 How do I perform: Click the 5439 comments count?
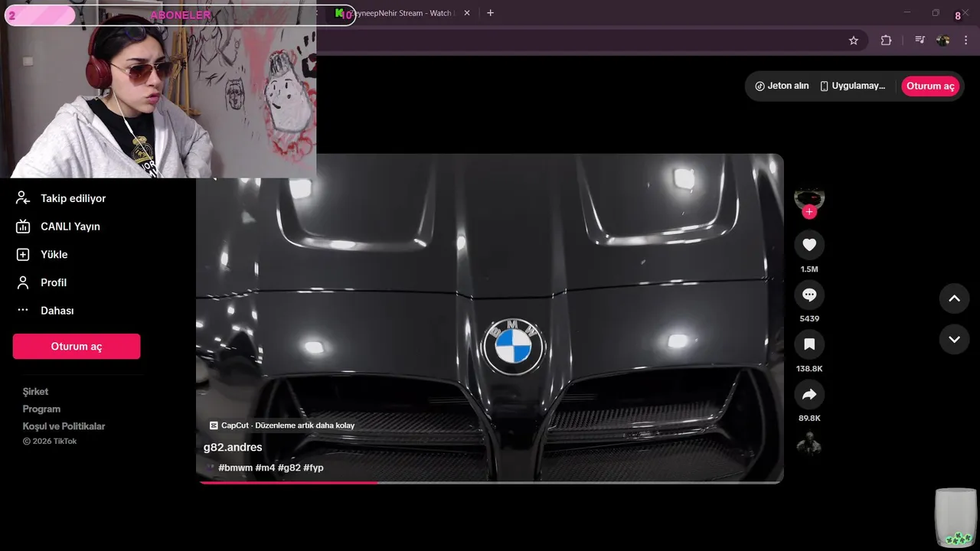809,318
